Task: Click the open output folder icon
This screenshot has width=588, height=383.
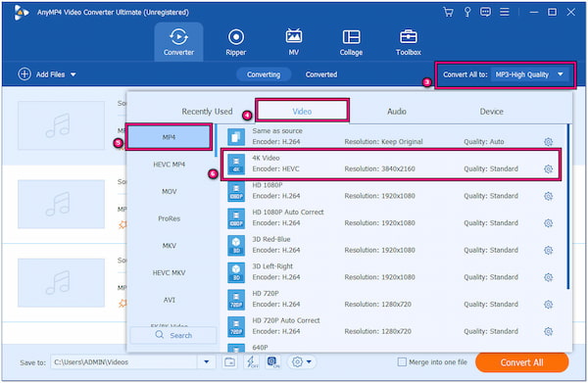Action: point(230,362)
